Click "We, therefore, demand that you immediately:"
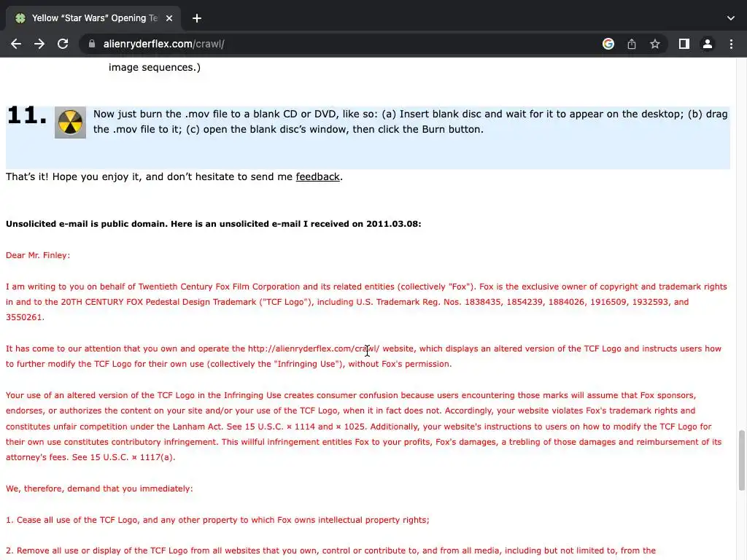 click(x=99, y=489)
